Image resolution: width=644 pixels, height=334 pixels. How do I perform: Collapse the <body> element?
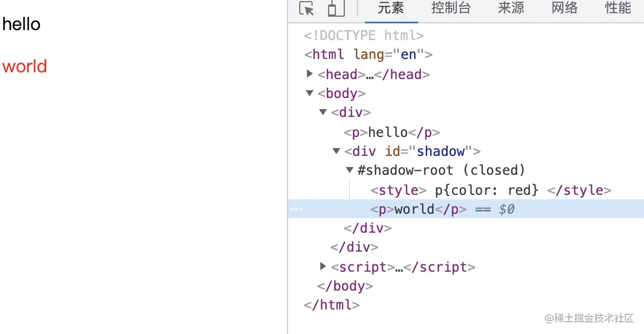[x=310, y=93]
